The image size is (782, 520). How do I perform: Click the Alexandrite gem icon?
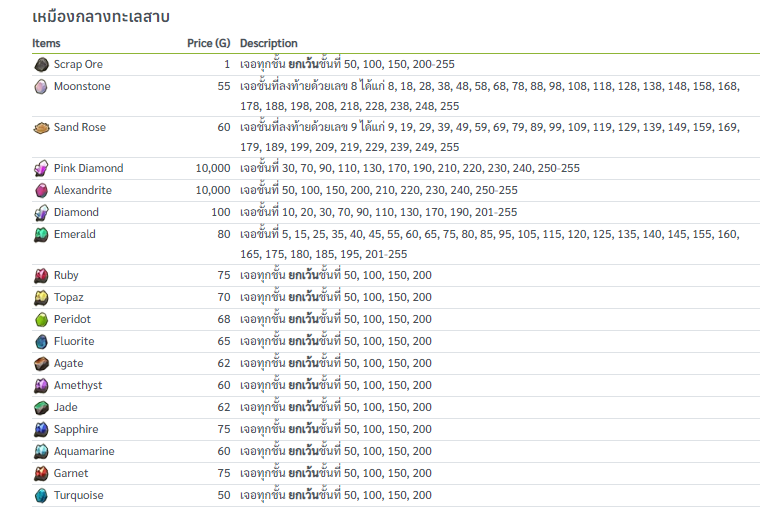[x=41, y=190]
